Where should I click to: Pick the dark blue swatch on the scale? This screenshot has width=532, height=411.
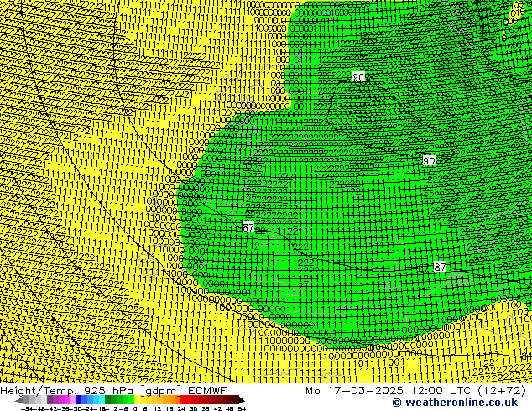click(x=79, y=399)
